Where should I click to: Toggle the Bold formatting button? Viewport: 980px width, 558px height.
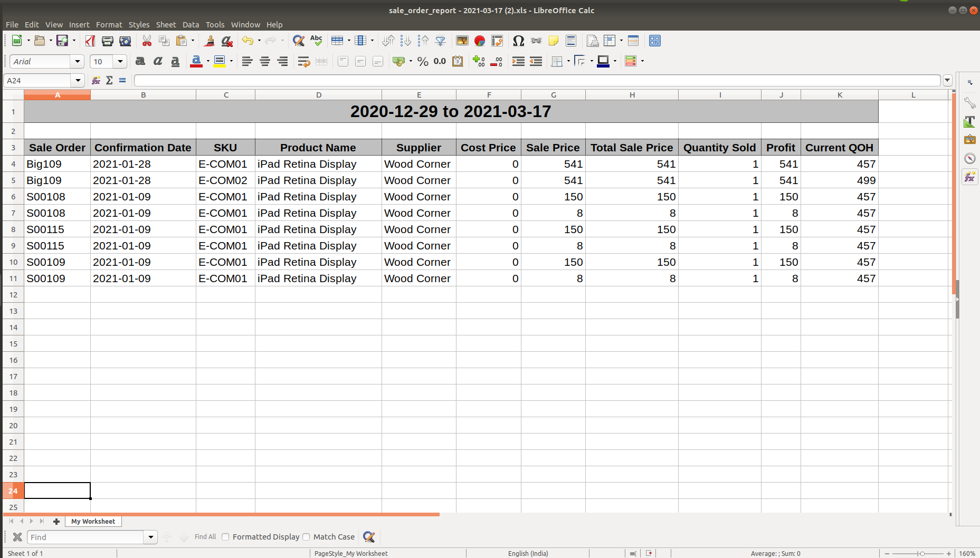point(140,61)
